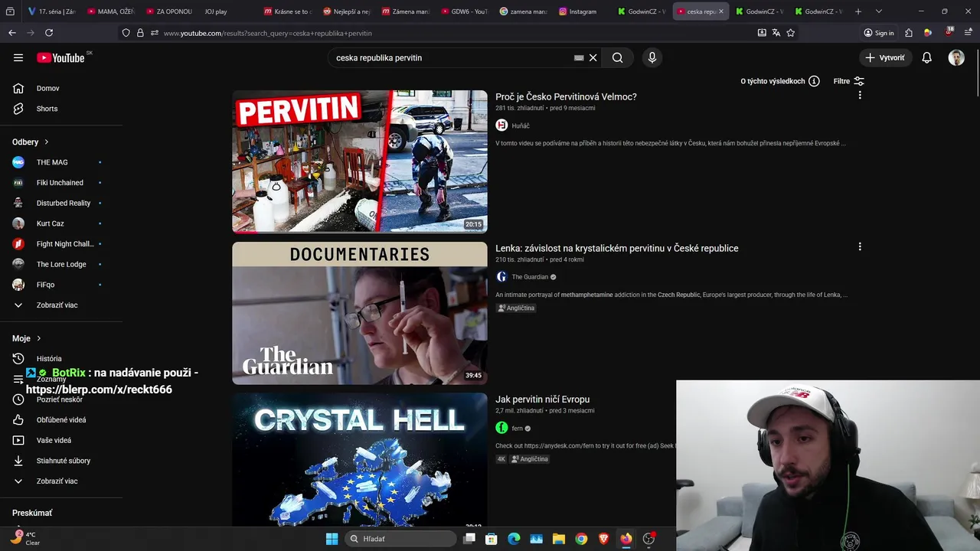
Task: Open the Filtre search filters
Action: click(848, 81)
